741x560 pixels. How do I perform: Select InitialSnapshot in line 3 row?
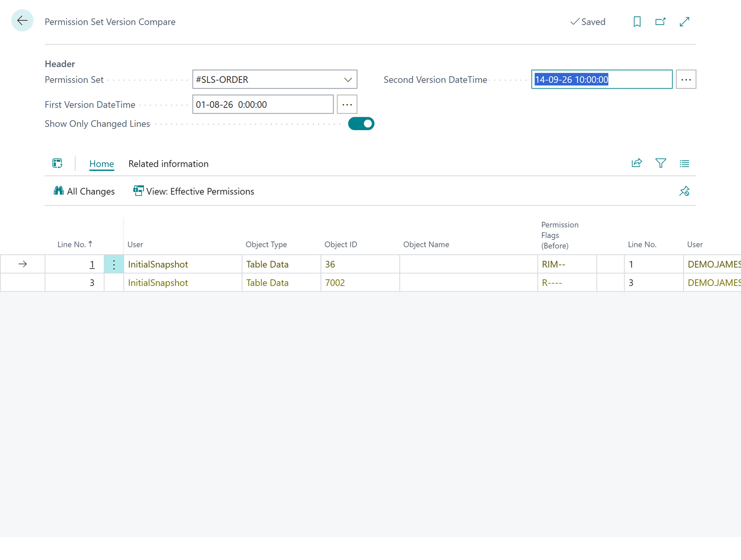182,283
